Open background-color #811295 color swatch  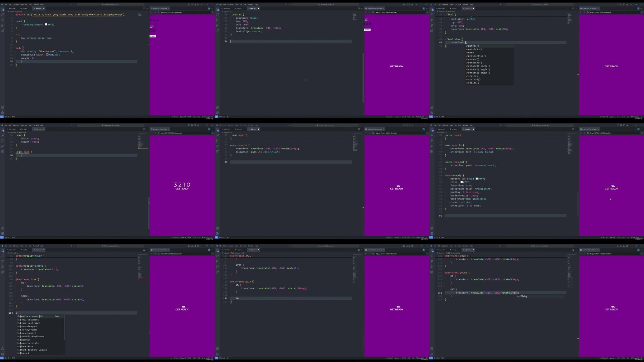47,55
